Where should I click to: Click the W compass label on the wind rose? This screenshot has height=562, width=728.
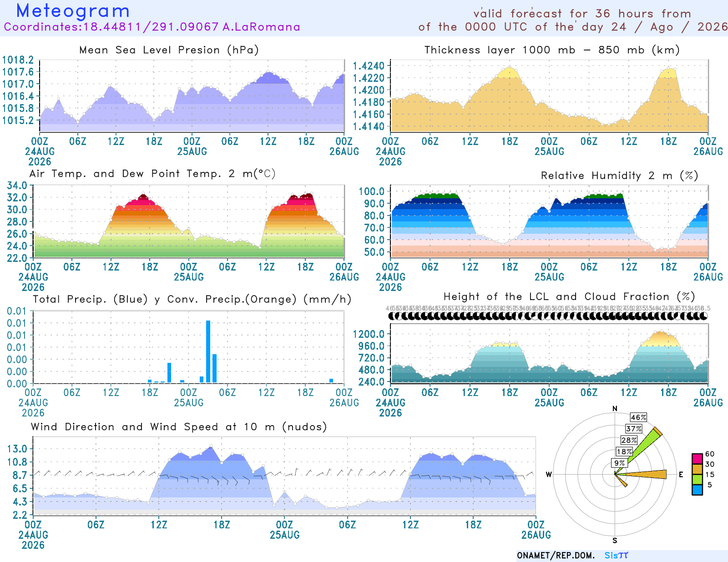[x=549, y=475]
